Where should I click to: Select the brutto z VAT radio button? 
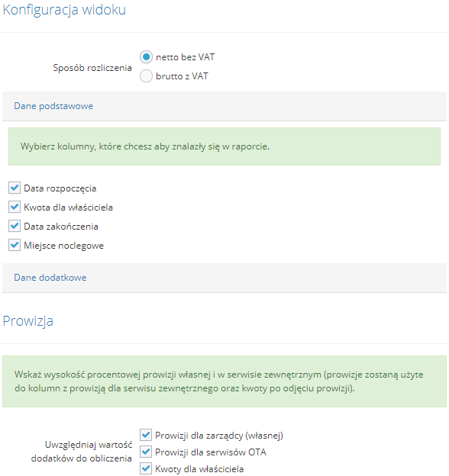tap(146, 76)
